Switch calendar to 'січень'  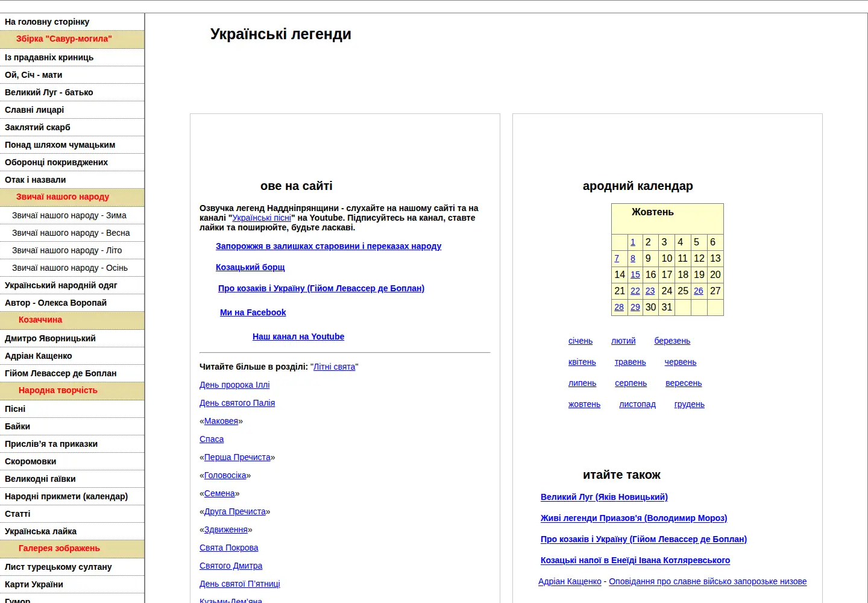pos(580,341)
